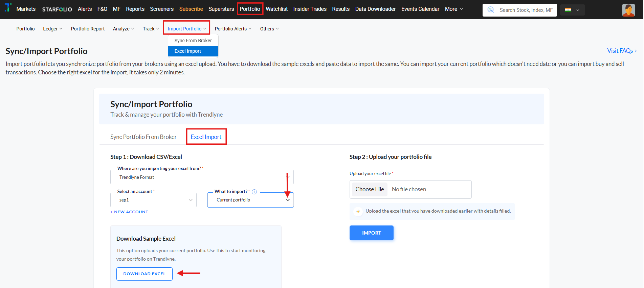Click the Subscribe link
The image size is (644, 288).
point(191,9)
